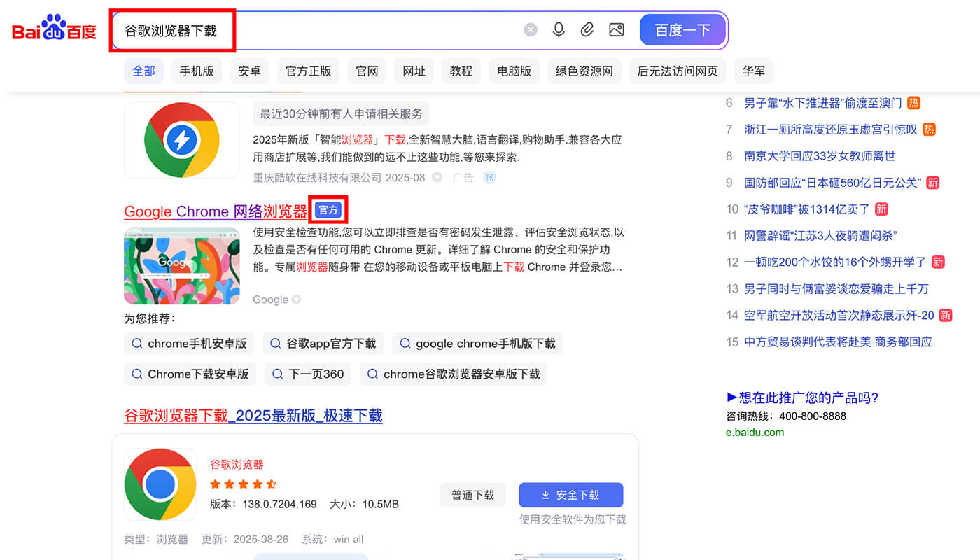Start voice search with microphone icon
This screenshot has height=560, width=980.
559,29
